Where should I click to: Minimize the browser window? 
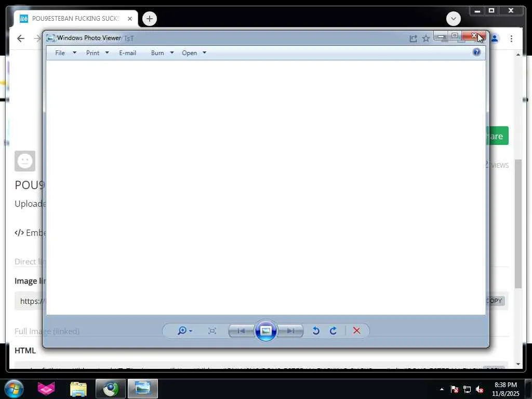point(477,11)
